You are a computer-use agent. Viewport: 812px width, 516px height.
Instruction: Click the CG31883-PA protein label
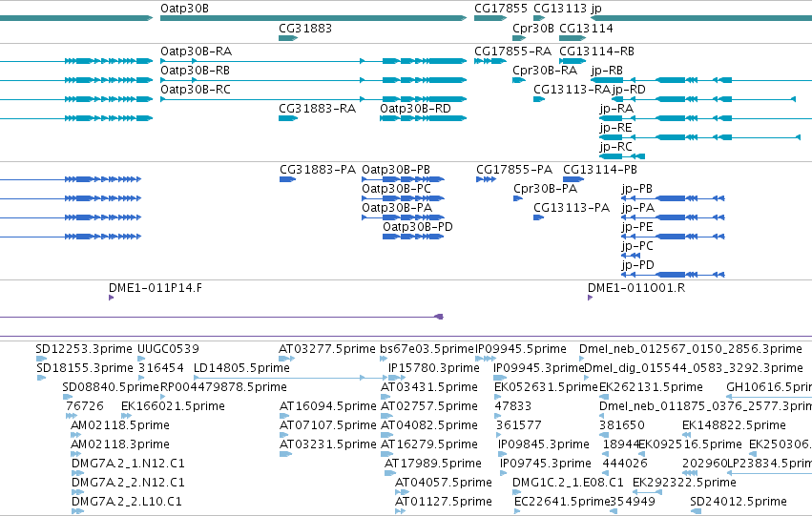pyautogui.click(x=318, y=170)
